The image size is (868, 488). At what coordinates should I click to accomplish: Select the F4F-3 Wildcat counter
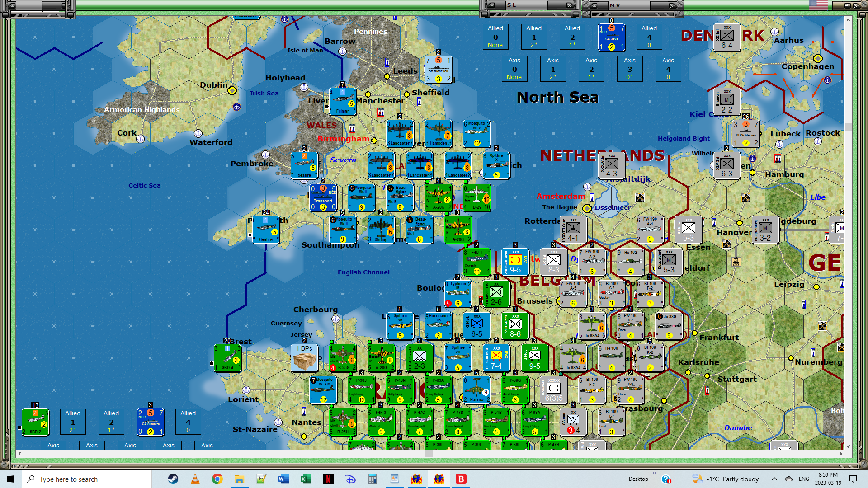pos(381,422)
